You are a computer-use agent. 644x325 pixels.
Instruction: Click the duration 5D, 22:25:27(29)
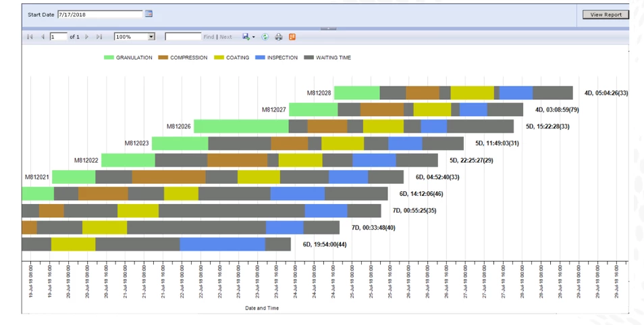click(471, 160)
